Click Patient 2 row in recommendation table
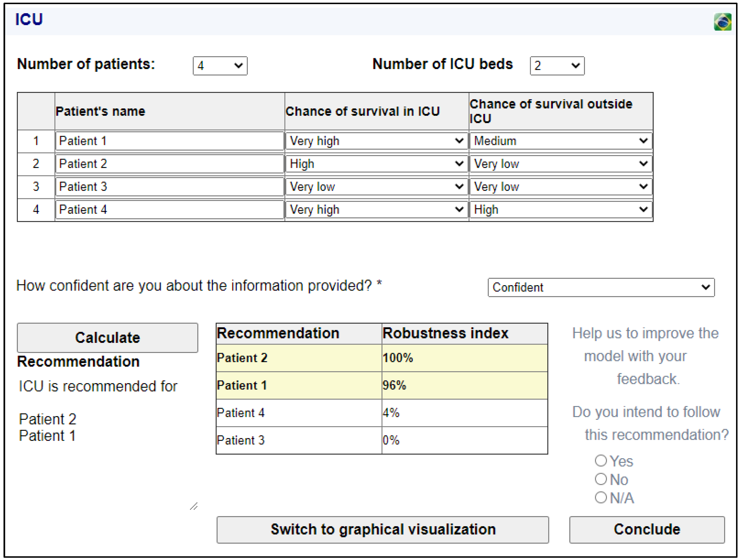This screenshot has height=560, width=741. (x=382, y=358)
